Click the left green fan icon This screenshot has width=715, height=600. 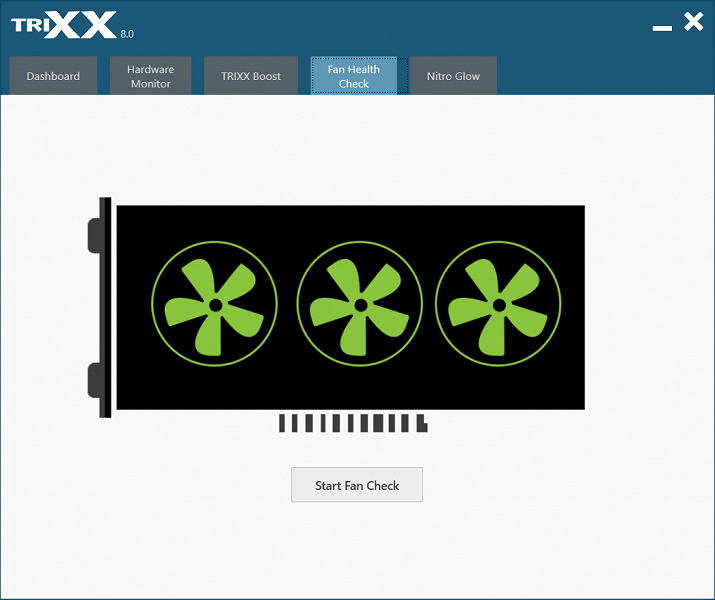pyautogui.click(x=214, y=304)
